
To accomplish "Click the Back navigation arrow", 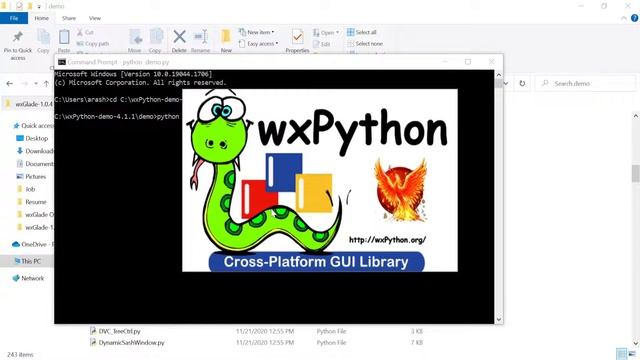I will point(10,83).
